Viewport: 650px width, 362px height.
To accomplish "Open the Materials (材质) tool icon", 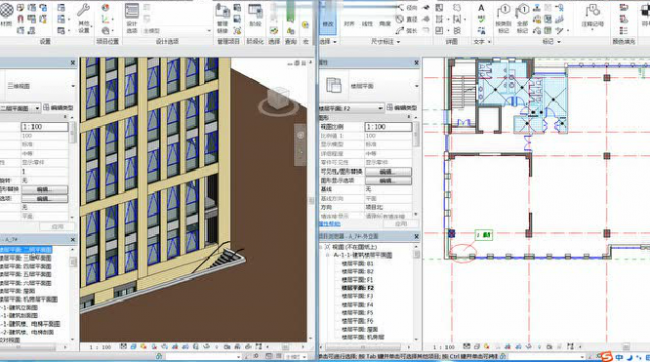I will point(6,14).
